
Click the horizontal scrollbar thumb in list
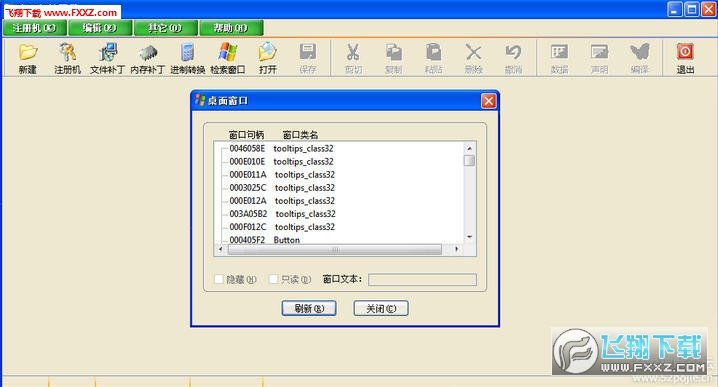335,250
